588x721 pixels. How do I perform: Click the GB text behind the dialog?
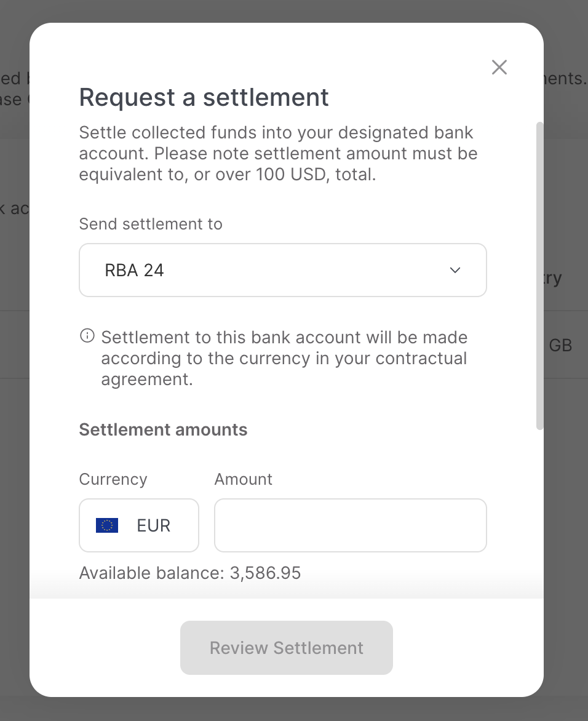click(x=560, y=346)
